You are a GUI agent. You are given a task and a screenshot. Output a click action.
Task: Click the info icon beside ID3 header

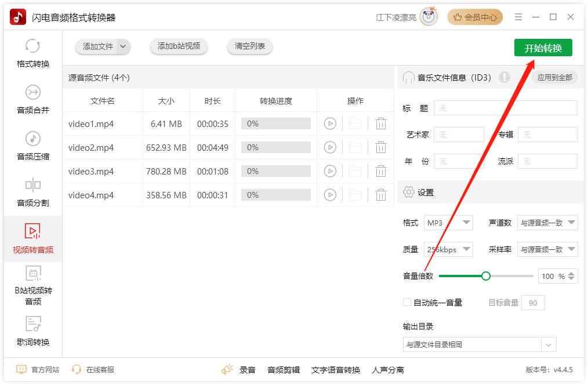point(504,77)
